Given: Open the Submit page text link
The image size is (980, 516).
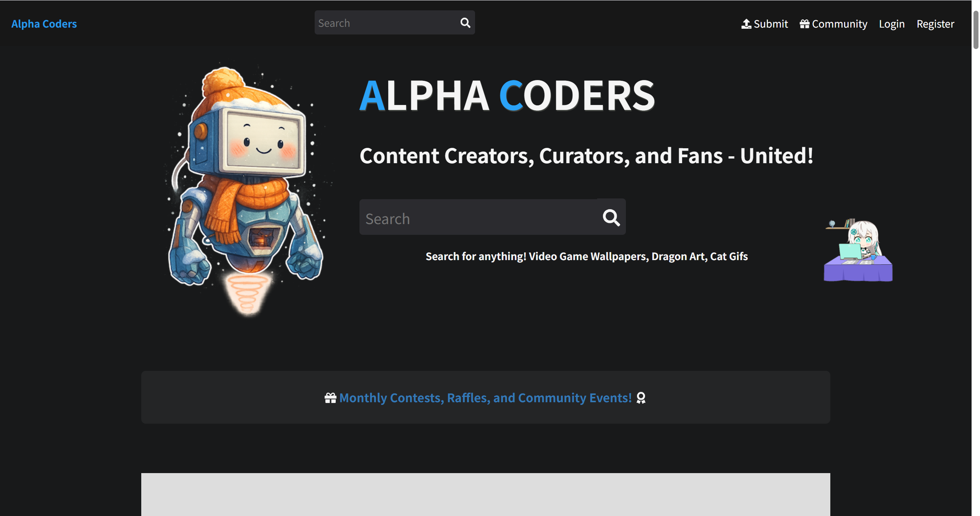Looking at the screenshot, I should (771, 24).
